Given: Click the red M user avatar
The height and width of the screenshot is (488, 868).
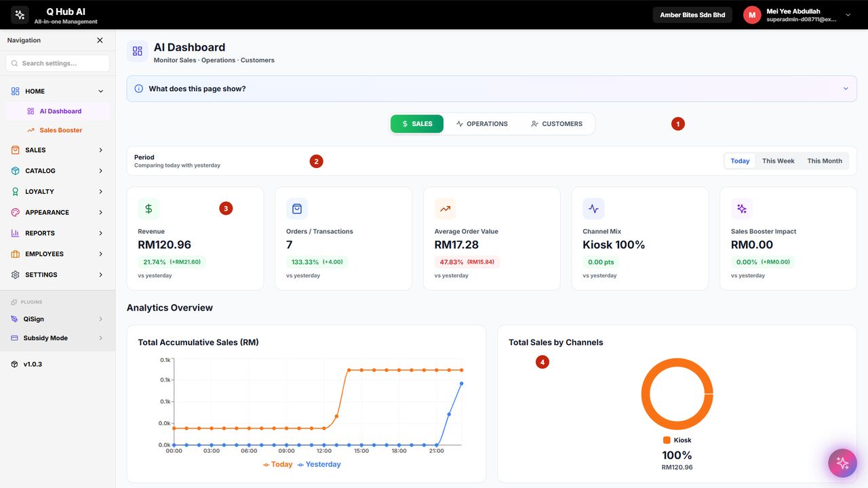Looking at the screenshot, I should (752, 15).
